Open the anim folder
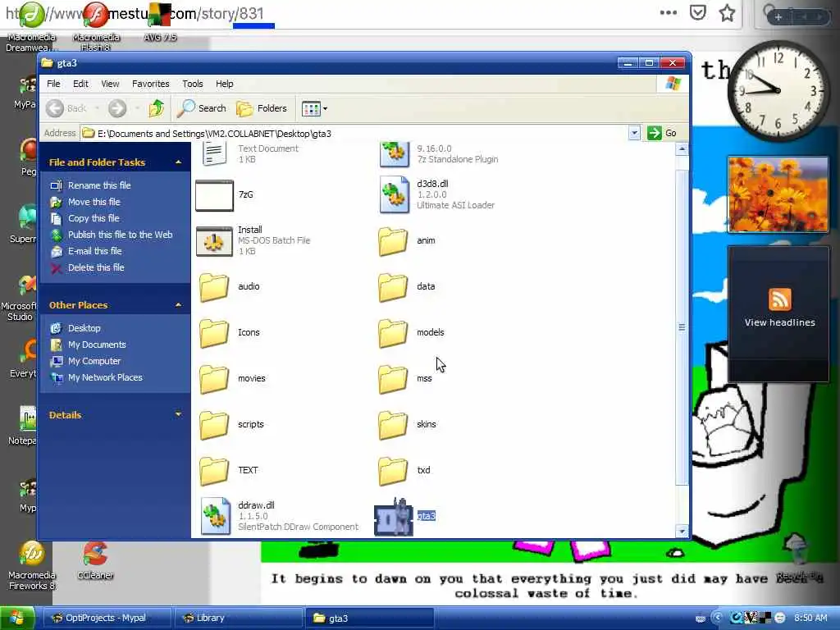The height and width of the screenshot is (630, 840). pyautogui.click(x=393, y=241)
